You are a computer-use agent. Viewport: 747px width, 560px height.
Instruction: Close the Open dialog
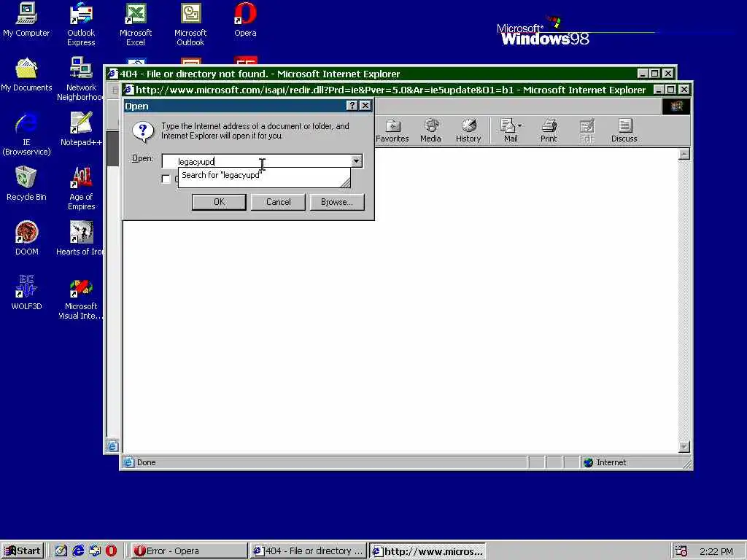pyautogui.click(x=365, y=106)
